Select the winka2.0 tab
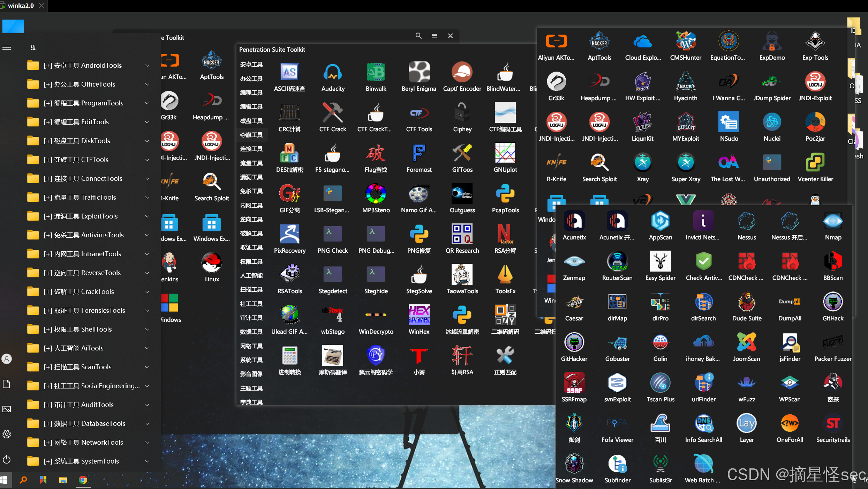 (21, 6)
